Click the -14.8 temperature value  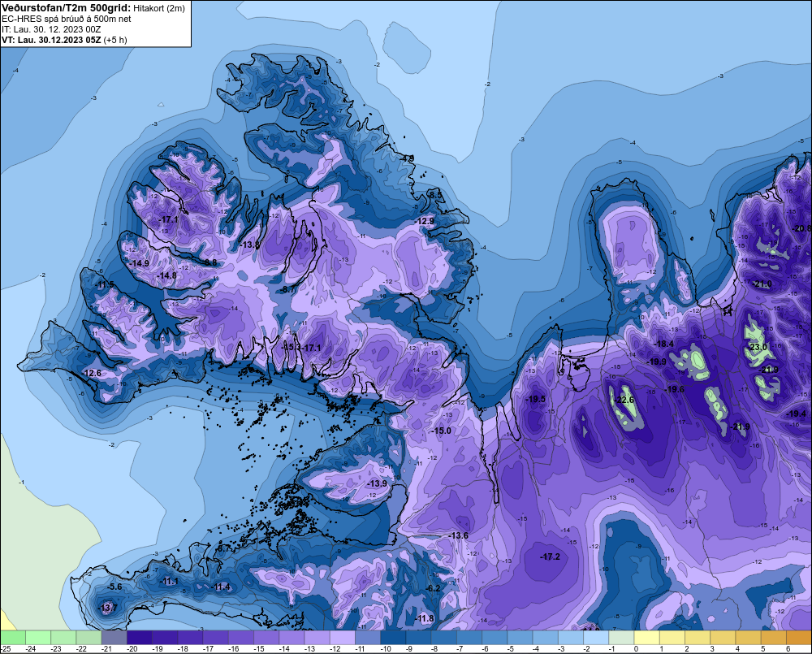166,275
